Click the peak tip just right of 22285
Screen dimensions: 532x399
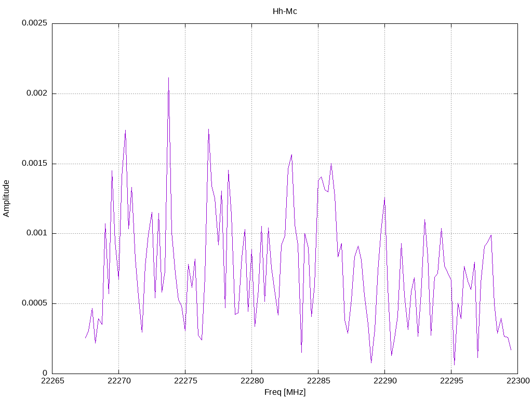[x=331, y=164]
